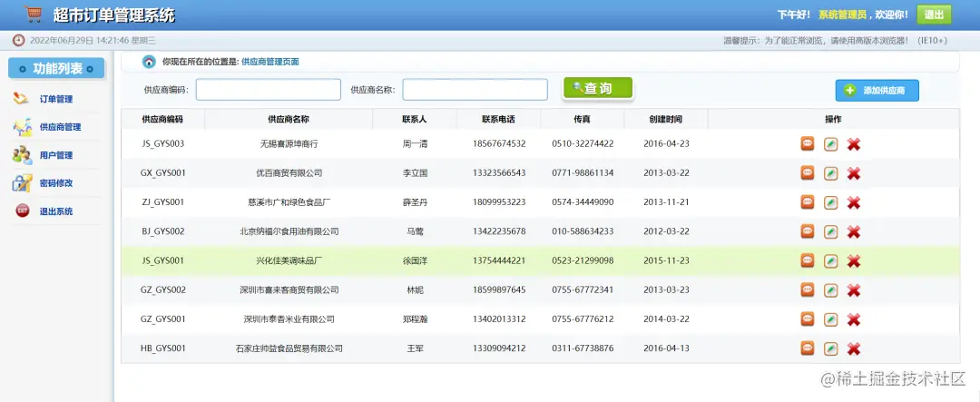Delete 北京纳福尔食用油有限公司 entry
The image size is (980, 402).
click(854, 232)
